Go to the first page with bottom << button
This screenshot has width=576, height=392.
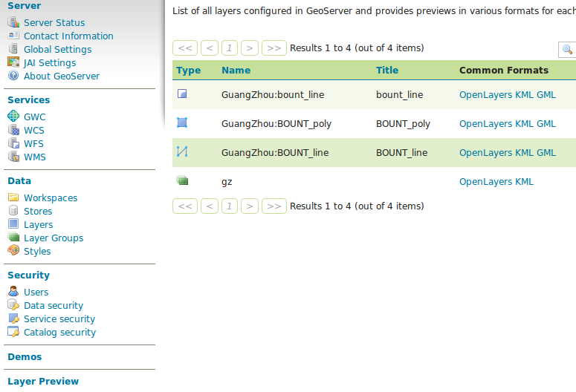point(185,206)
